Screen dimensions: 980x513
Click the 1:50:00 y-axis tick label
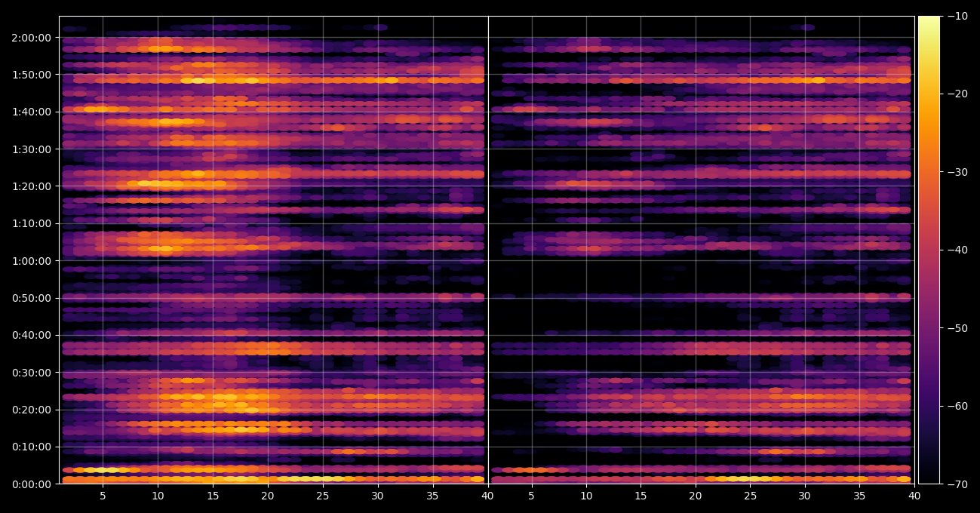(x=31, y=75)
